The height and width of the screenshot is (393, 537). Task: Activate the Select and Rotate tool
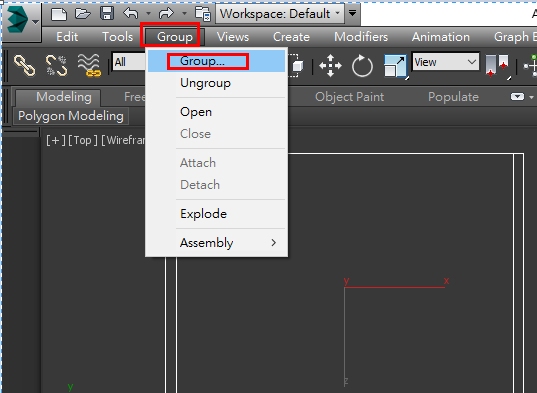click(362, 65)
